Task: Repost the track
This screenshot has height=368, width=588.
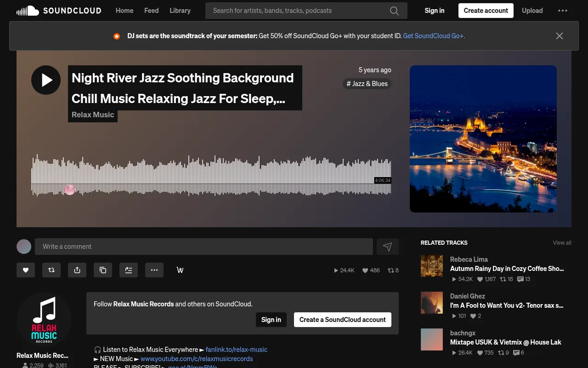Action: click(x=51, y=270)
